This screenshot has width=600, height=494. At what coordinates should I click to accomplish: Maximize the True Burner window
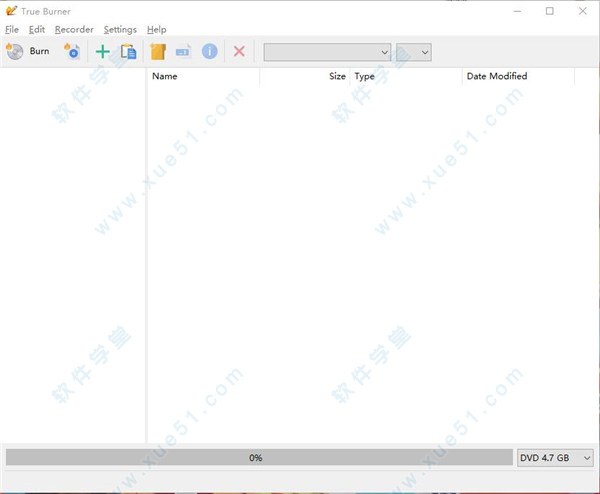[x=549, y=11]
